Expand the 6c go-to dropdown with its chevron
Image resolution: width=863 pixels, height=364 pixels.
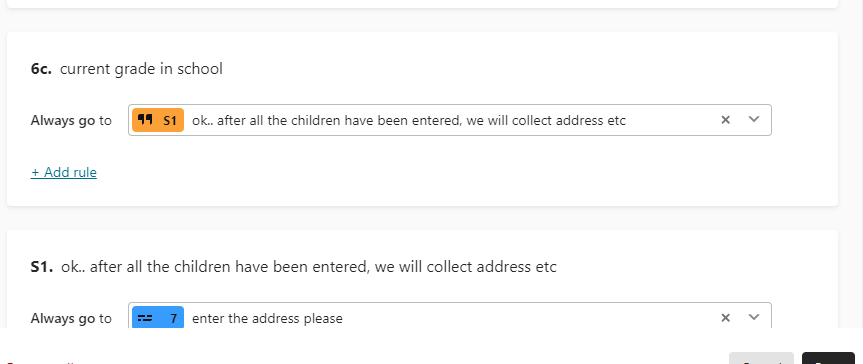[754, 119]
